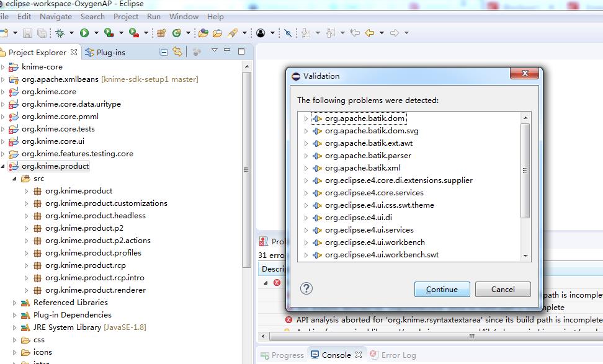Close the Validation dialog
This screenshot has height=364, width=603.
click(x=525, y=73)
